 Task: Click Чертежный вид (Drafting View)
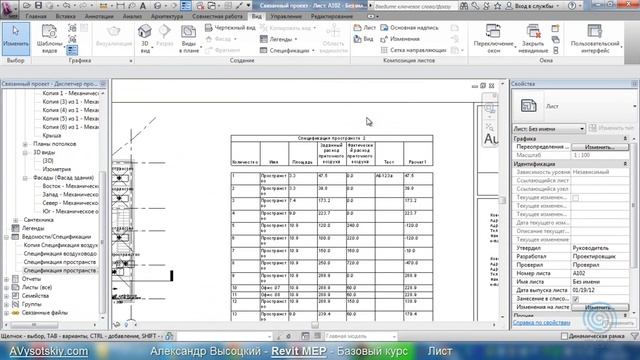coord(230,28)
